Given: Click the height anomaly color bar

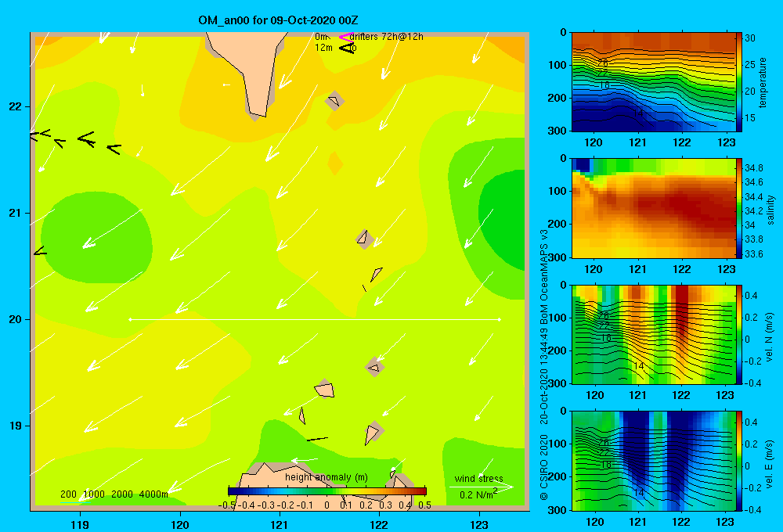Looking at the screenshot, I should [x=327, y=491].
